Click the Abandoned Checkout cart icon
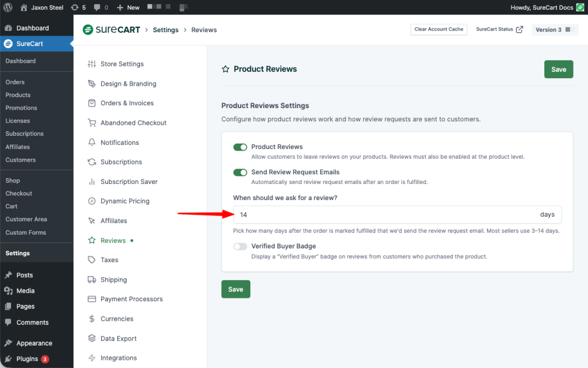588x368 pixels. 92,123
